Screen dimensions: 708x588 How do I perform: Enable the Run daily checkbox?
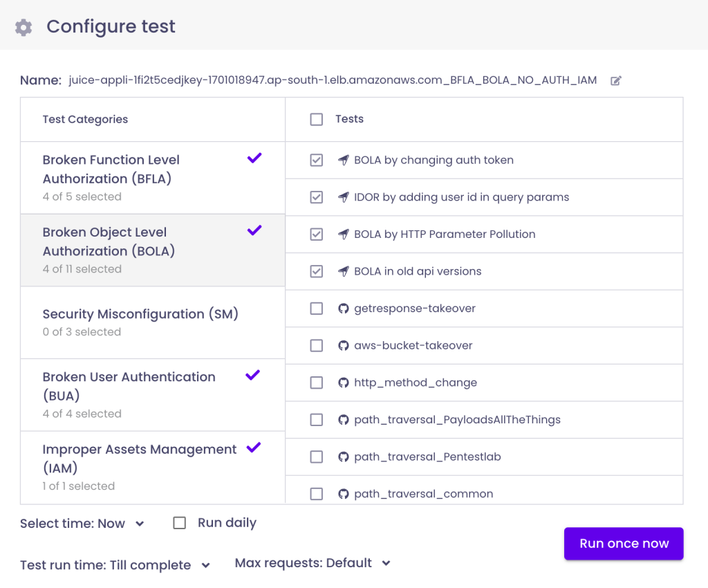coord(180,523)
